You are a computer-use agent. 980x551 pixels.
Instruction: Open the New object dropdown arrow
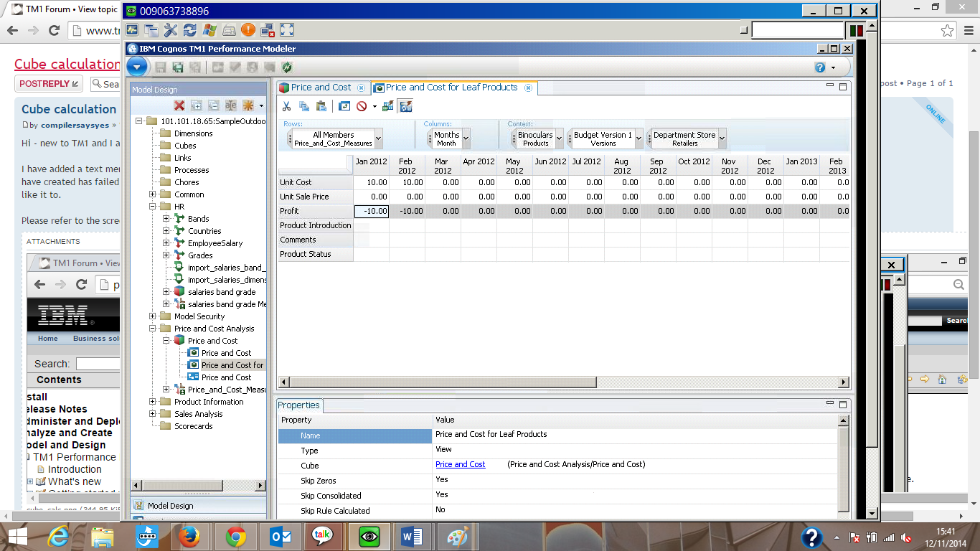click(x=261, y=106)
